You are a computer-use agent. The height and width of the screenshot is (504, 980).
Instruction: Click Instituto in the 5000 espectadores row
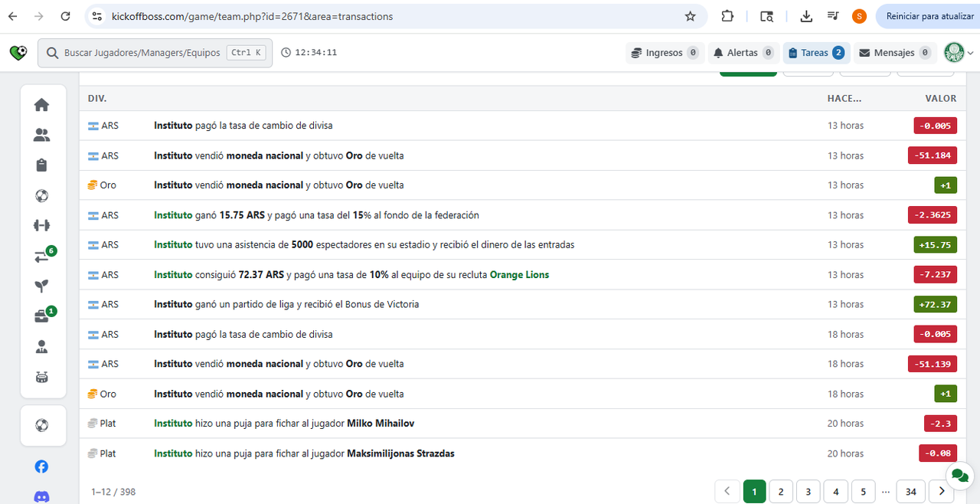pos(173,245)
